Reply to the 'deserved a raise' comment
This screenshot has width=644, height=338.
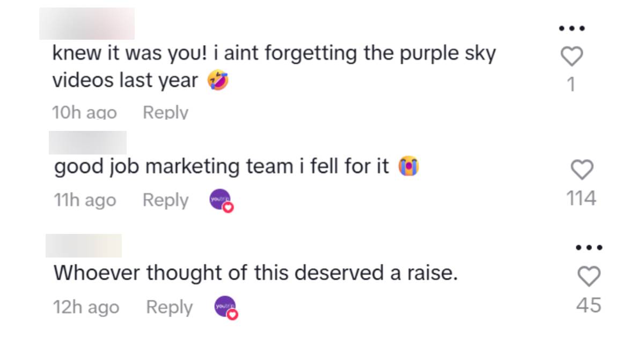169,307
